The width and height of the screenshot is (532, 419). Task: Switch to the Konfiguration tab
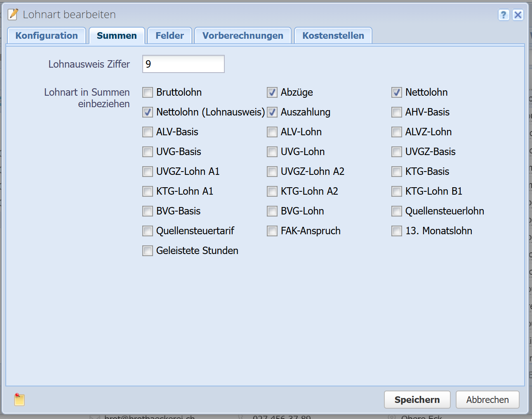(x=47, y=36)
